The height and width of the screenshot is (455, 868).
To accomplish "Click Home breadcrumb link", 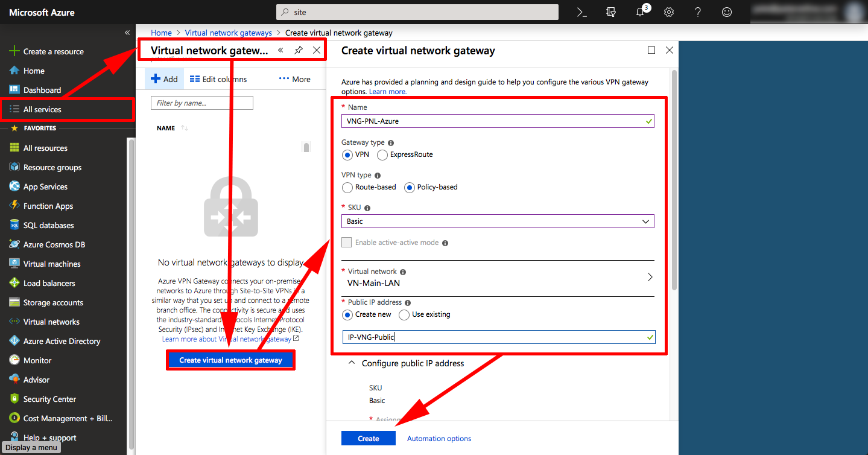I will 161,33.
